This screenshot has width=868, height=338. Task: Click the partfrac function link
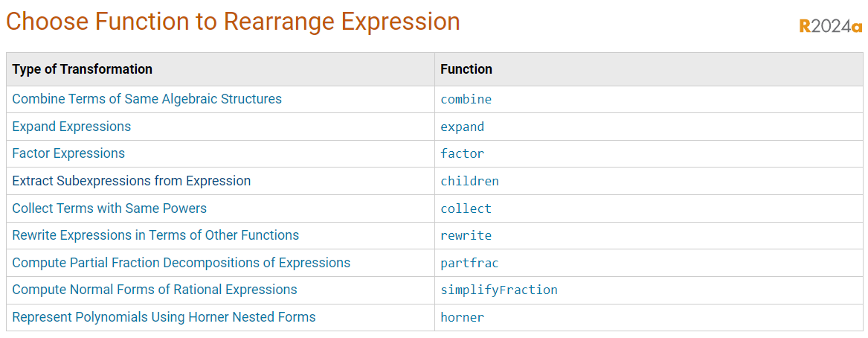click(469, 264)
